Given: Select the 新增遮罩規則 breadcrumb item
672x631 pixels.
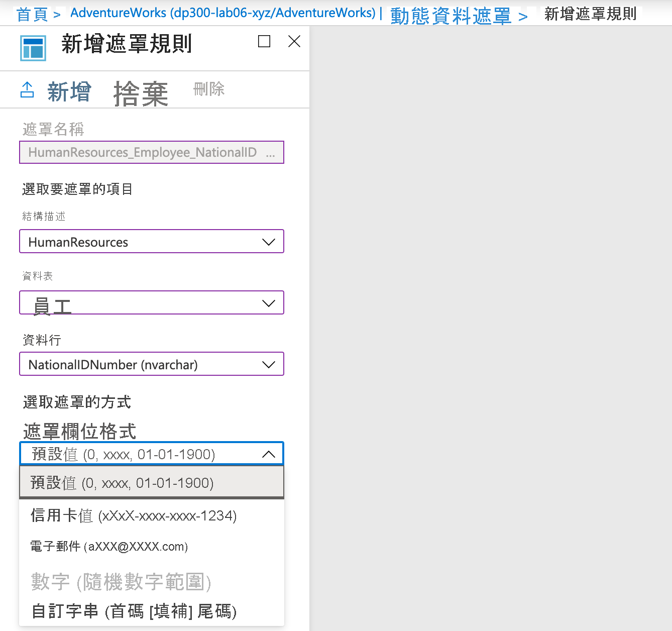Looking at the screenshot, I should coord(590,14).
